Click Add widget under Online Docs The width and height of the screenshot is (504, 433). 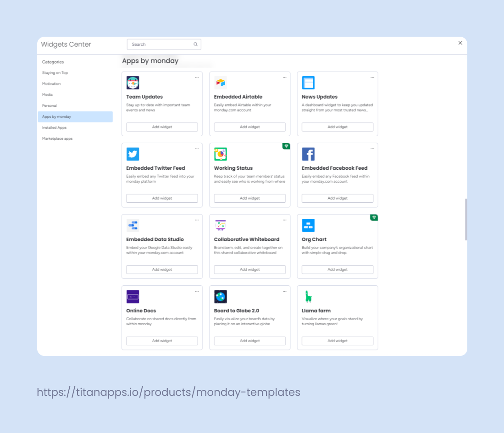pyautogui.click(x=162, y=341)
